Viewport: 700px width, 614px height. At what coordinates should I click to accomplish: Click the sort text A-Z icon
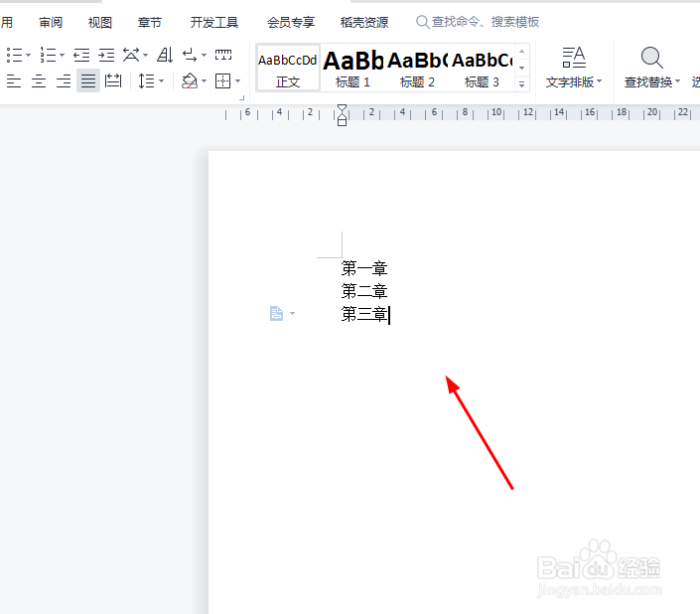165,55
